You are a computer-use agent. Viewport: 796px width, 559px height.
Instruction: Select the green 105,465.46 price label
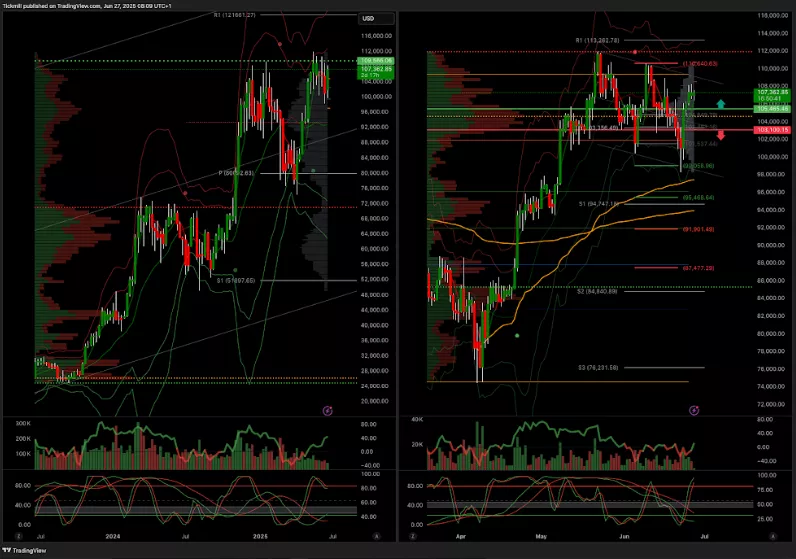click(774, 108)
